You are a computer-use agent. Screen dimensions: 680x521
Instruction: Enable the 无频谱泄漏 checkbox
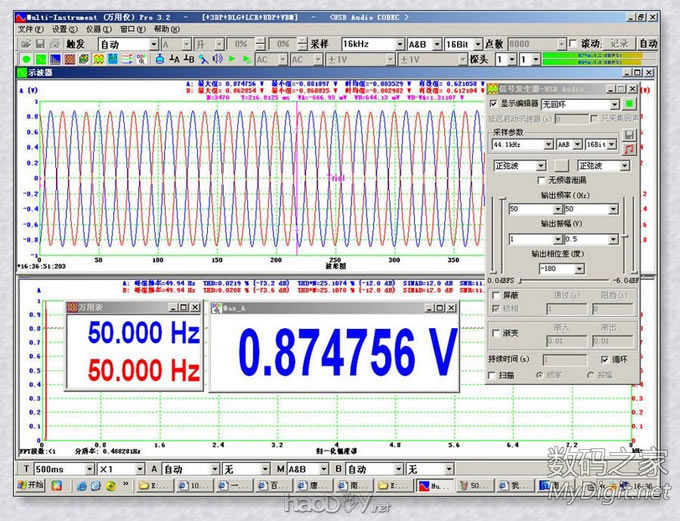pos(542,180)
